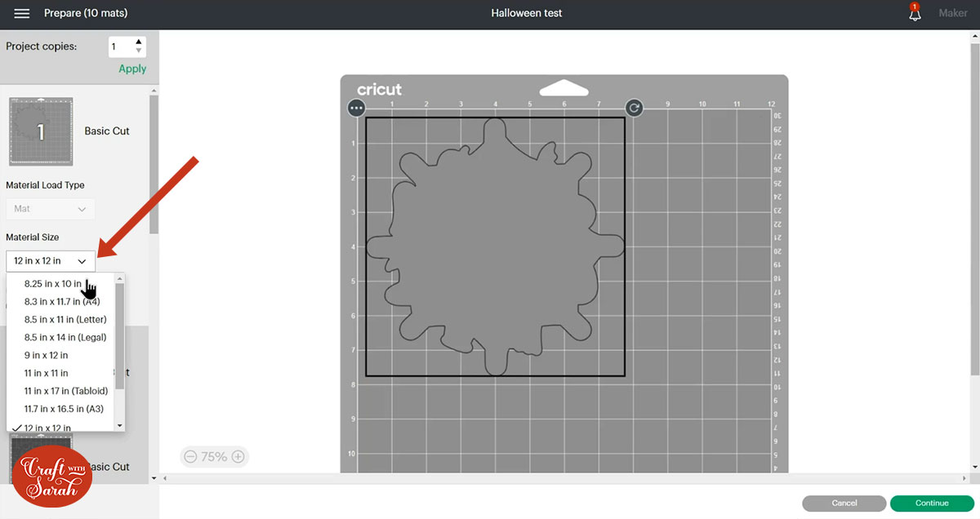Screen dimensions: 980x519
Task: Click the Cancel button
Action: tap(844, 503)
